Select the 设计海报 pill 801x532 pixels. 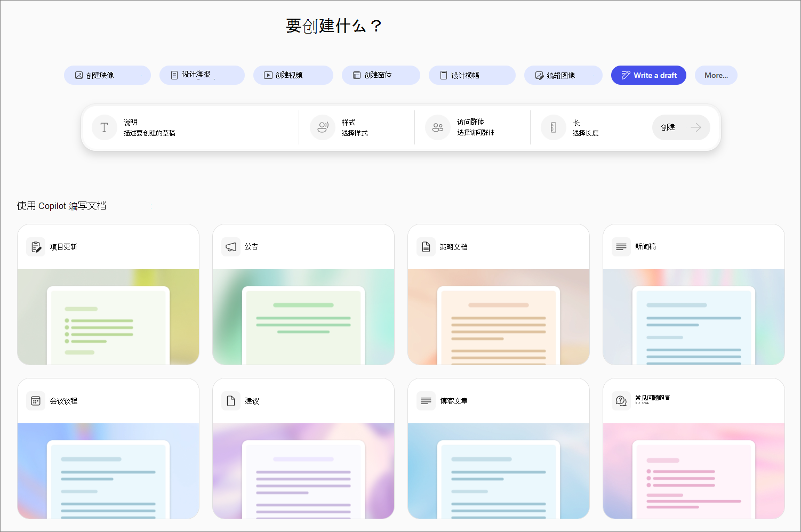202,75
